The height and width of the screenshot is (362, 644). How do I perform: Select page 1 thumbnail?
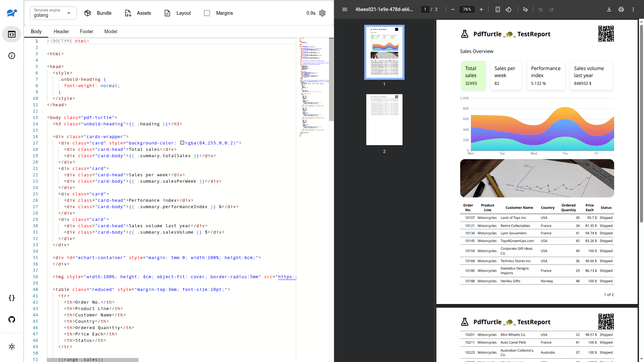[384, 52]
